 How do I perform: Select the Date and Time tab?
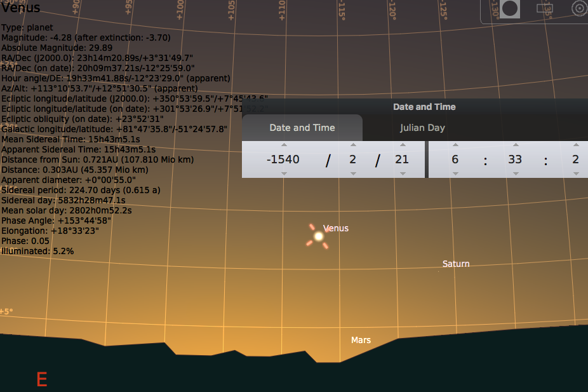pos(302,128)
